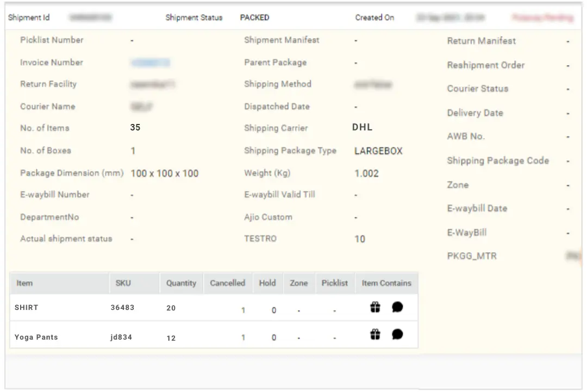Click the Zone column header
Screen dimensions: 587x392
point(299,283)
